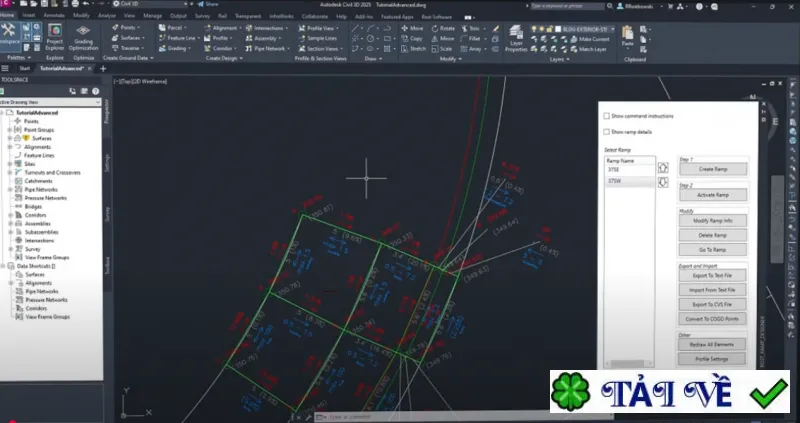Click Export To Text File button
Image resolution: width=800 pixels, height=423 pixels.
(x=712, y=276)
